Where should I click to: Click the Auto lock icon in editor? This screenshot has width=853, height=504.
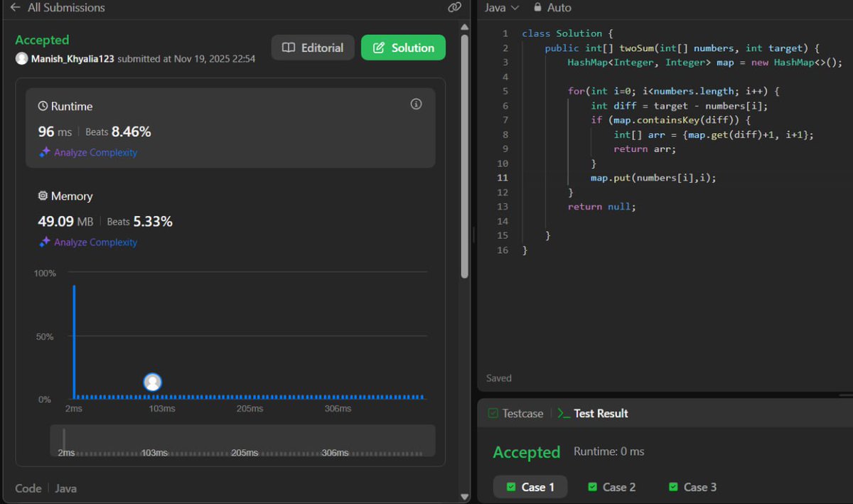click(538, 8)
